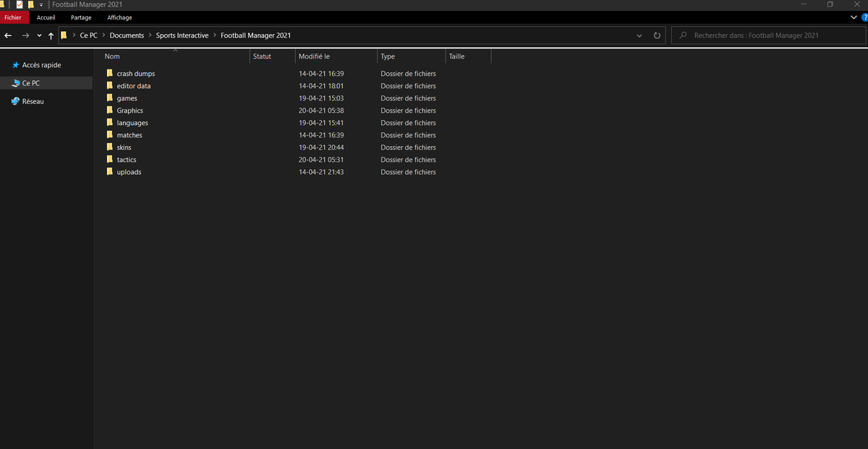868x449 pixels.
Task: Click the tactics modified date 20-04-21 05:31
Action: (x=321, y=160)
